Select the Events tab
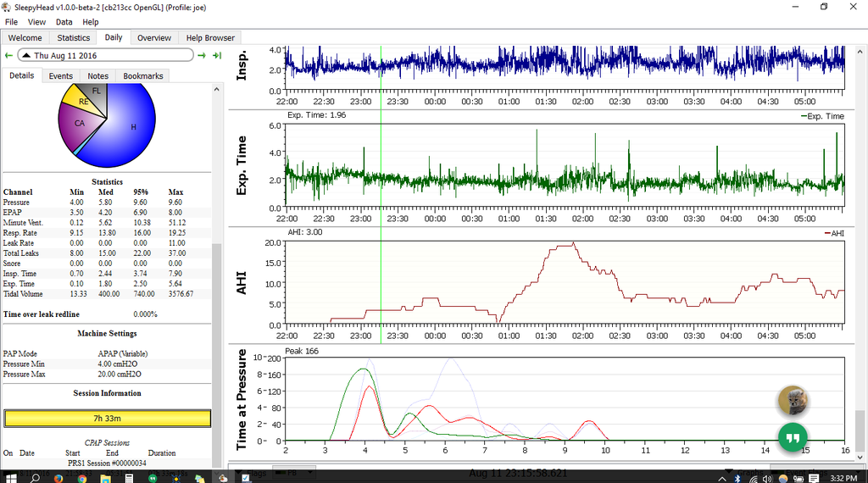Image resolution: width=868 pixels, height=483 pixels. click(x=60, y=76)
